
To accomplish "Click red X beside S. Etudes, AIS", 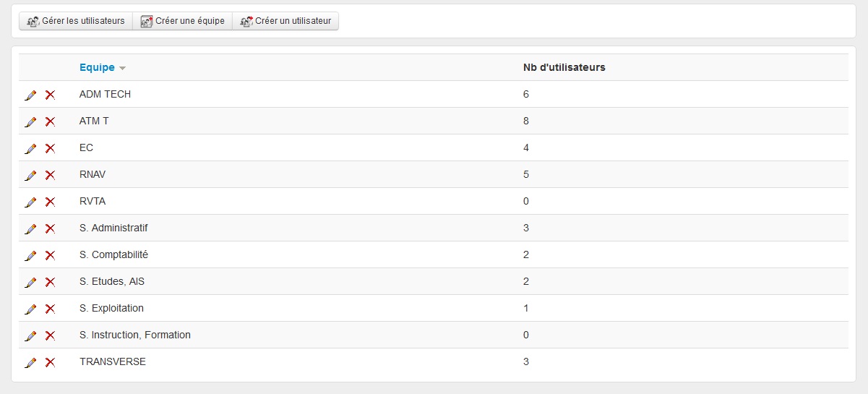I will 50,282.
